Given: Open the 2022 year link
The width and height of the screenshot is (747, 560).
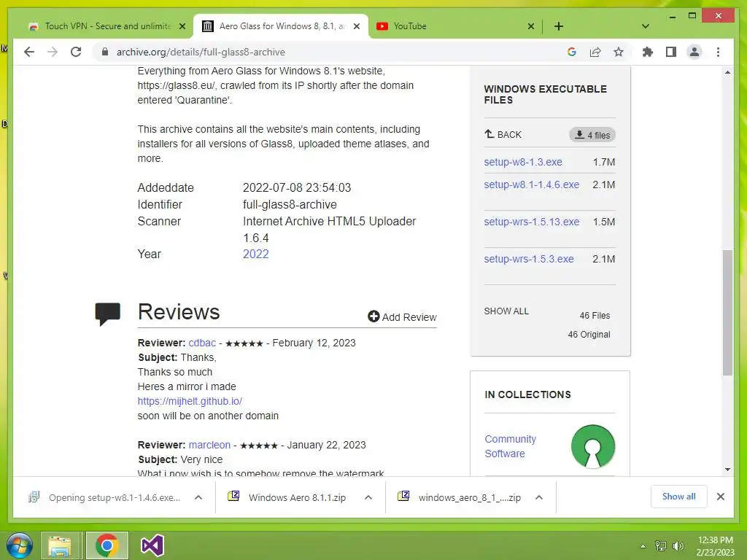Looking at the screenshot, I should [x=256, y=254].
